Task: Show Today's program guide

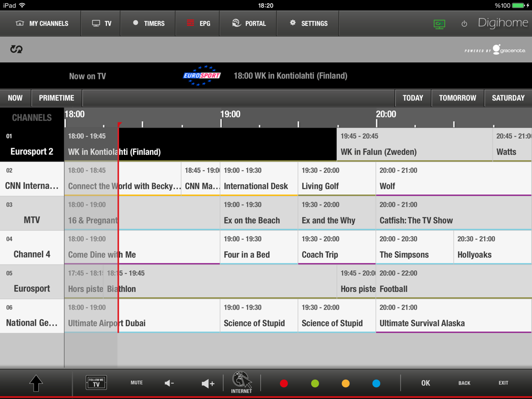Action: (x=413, y=98)
